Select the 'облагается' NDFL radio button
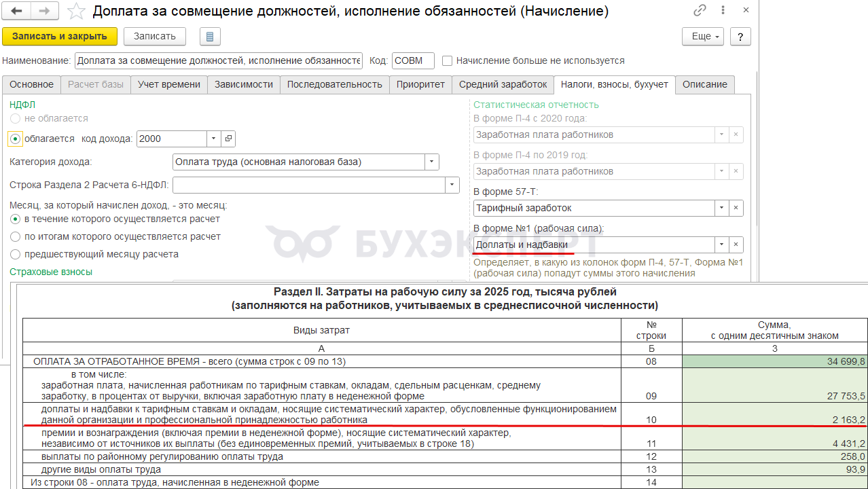 16,139
